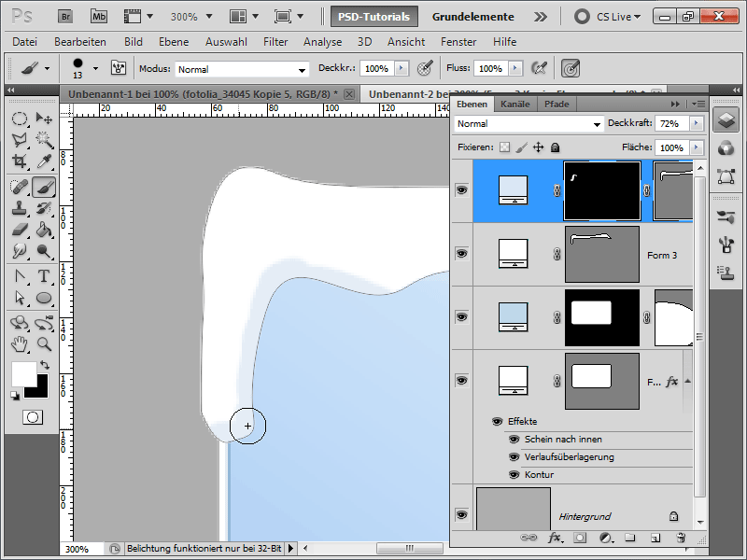Launch Adobe Bridge
Screen dimensions: 747x560
pos(65,17)
